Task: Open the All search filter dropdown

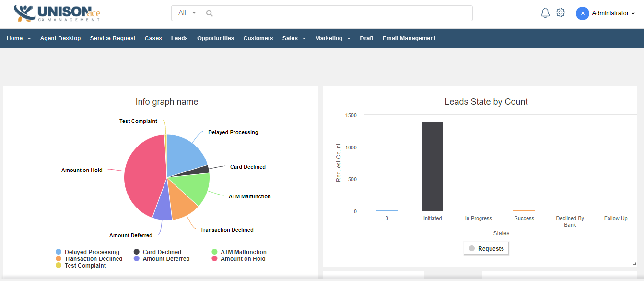Action: tap(186, 13)
